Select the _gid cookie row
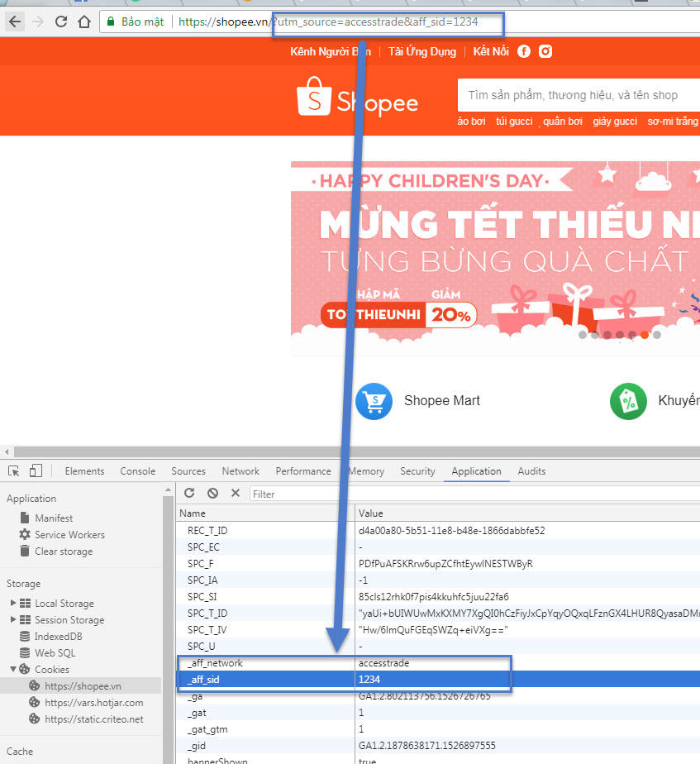 click(x=438, y=746)
